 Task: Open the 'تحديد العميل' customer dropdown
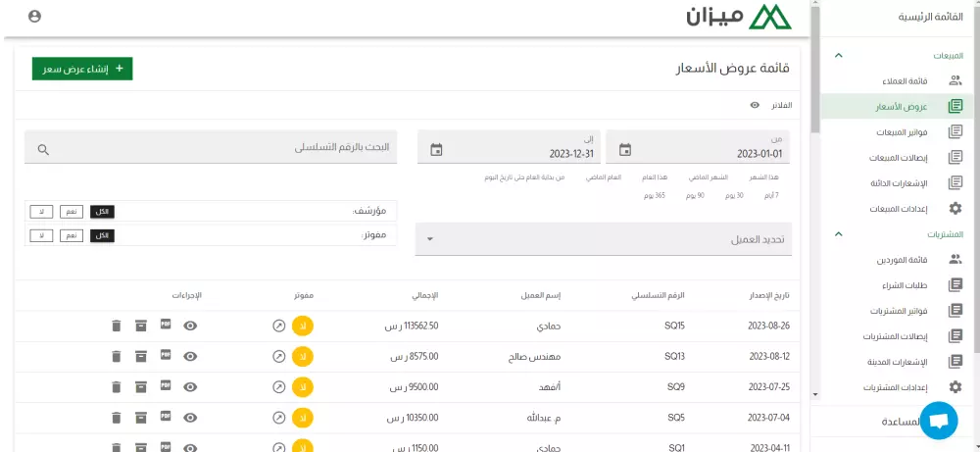[604, 239]
